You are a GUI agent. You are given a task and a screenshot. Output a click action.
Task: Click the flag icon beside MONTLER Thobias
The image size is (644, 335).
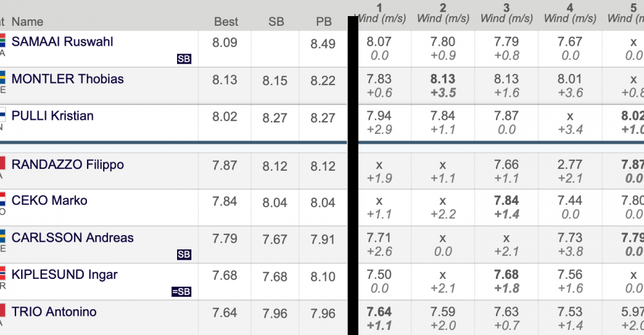(3, 78)
